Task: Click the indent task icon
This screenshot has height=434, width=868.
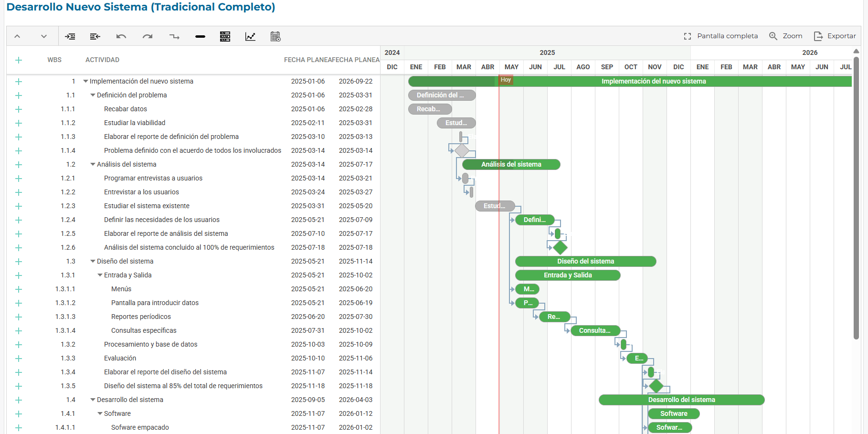Action: pos(70,36)
